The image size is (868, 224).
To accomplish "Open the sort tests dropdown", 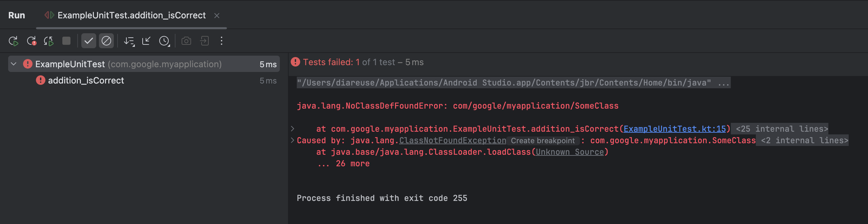I will click(129, 41).
